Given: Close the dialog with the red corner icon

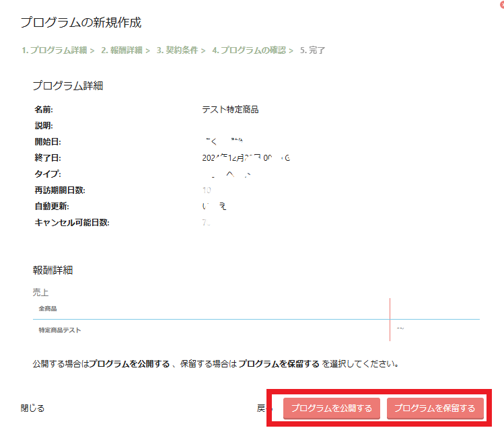Looking at the screenshot, I should click(x=501, y=3).
